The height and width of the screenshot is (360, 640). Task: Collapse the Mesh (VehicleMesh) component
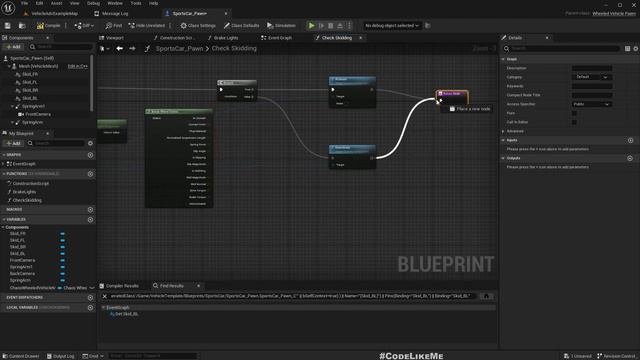click(9, 66)
